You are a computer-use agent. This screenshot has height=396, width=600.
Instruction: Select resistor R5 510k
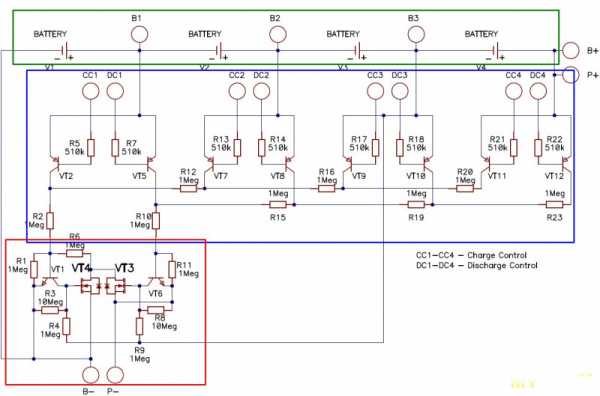click(91, 148)
